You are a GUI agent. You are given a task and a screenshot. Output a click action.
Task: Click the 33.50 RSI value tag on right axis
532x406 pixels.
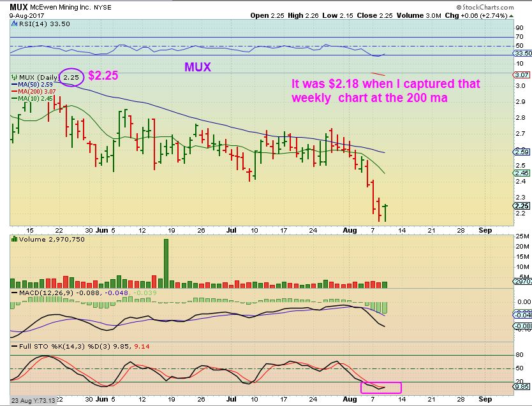click(522, 53)
